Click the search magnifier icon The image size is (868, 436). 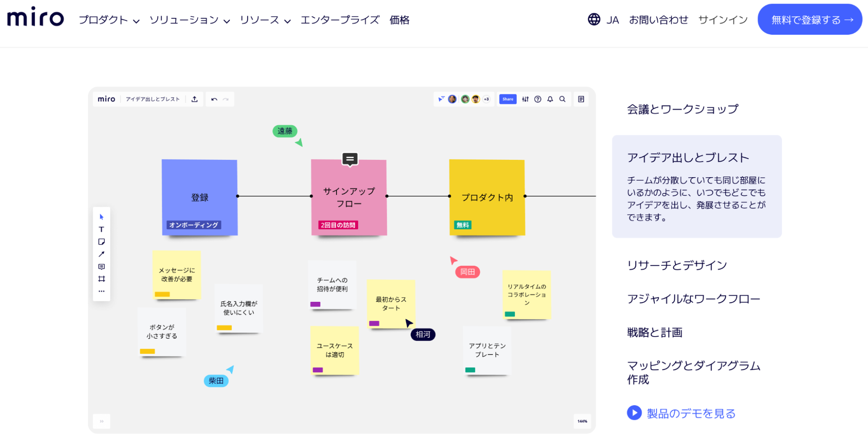pyautogui.click(x=562, y=99)
